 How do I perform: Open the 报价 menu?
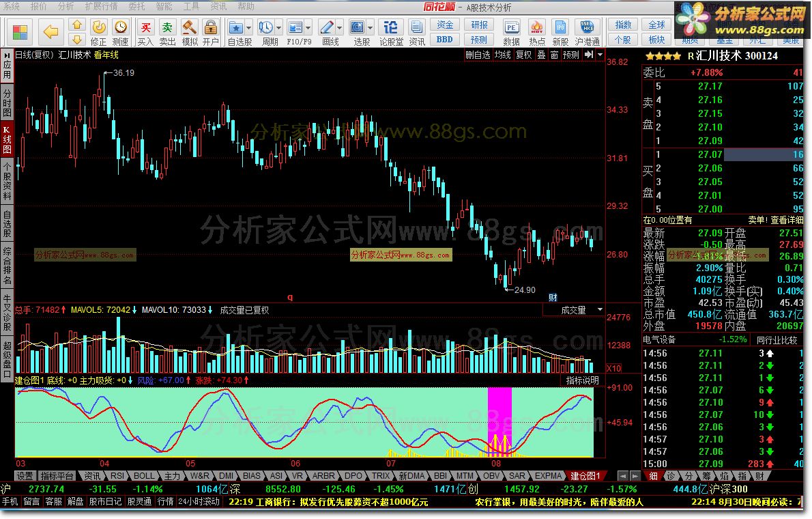[x=38, y=6]
